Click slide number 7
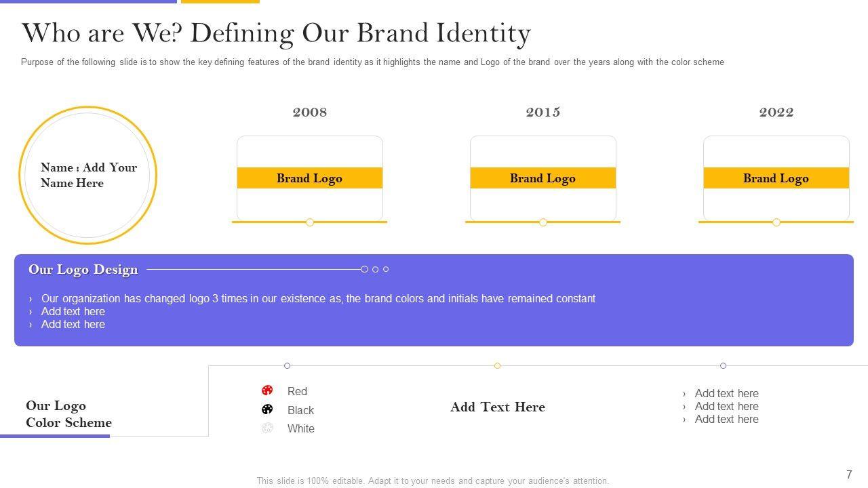Viewport: 868px width, 488px height. point(848,474)
